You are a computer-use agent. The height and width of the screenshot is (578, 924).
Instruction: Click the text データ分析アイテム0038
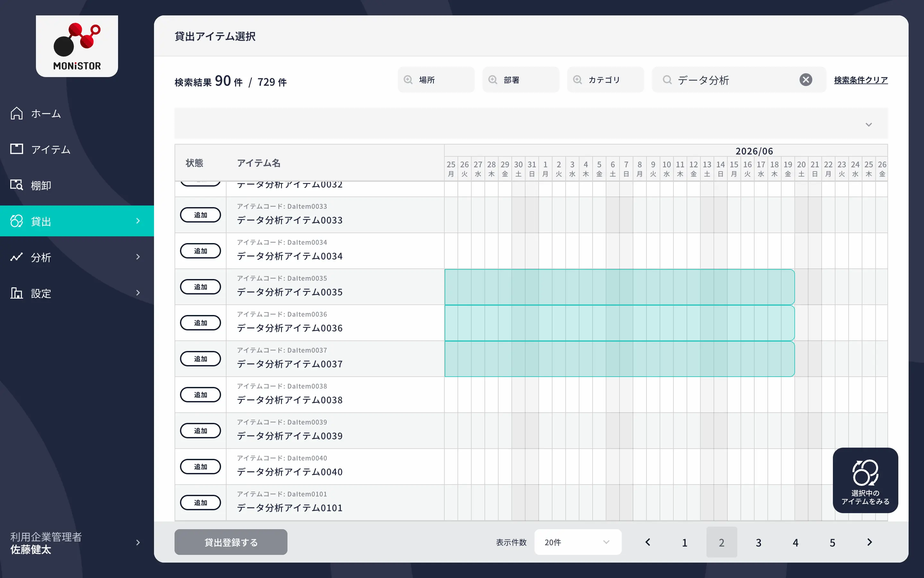click(x=290, y=400)
